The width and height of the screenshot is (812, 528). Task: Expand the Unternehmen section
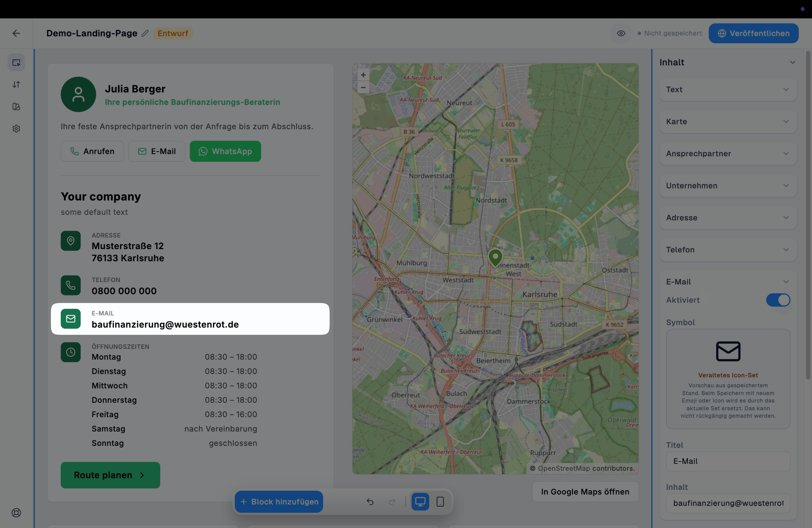728,186
